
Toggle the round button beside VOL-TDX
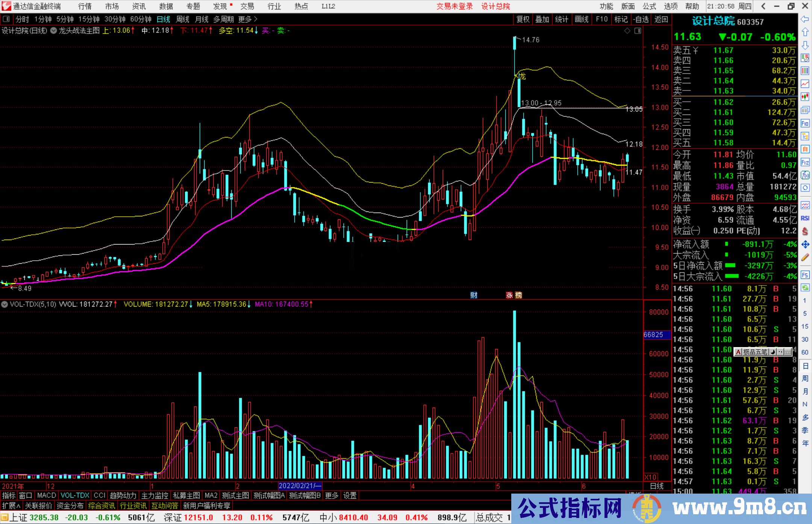[5, 304]
